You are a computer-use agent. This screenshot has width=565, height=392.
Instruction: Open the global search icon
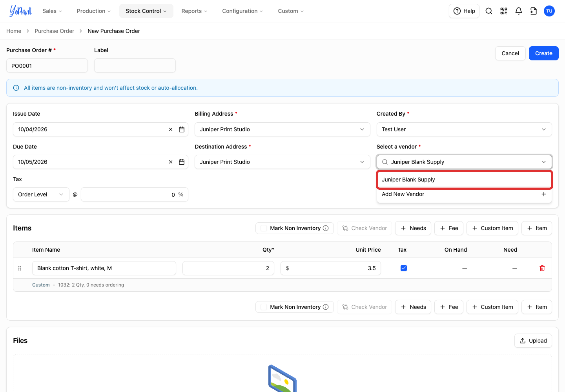click(489, 11)
